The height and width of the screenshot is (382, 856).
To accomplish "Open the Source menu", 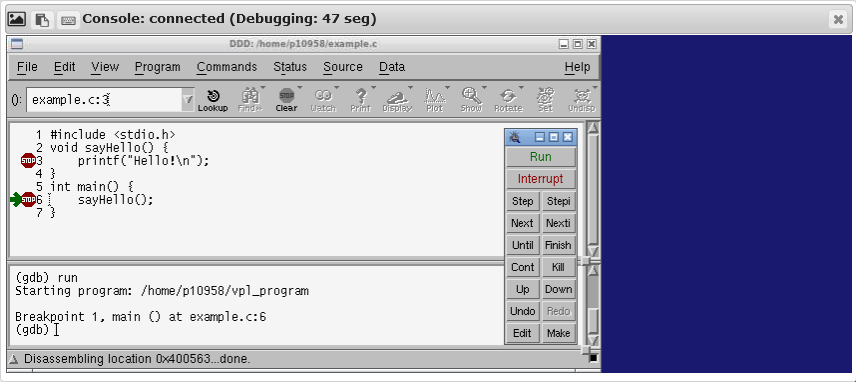I will pos(343,67).
